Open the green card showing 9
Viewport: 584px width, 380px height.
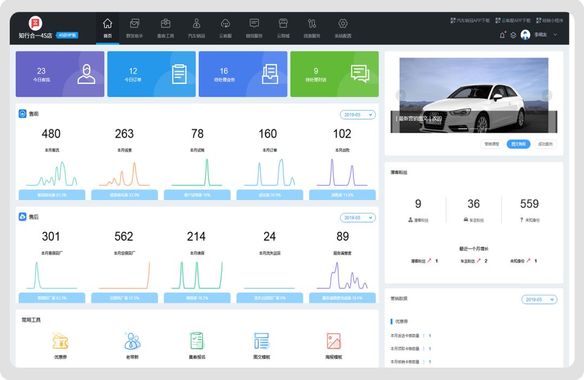pyautogui.click(x=334, y=74)
